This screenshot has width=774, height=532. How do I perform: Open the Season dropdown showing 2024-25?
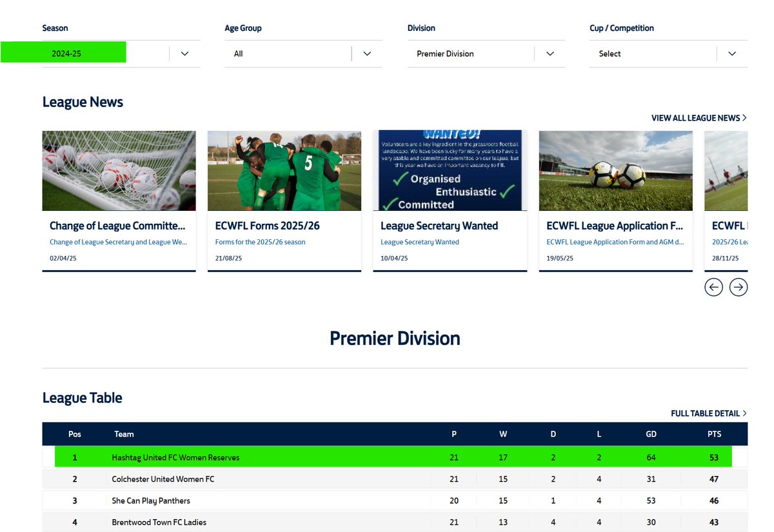[121, 54]
